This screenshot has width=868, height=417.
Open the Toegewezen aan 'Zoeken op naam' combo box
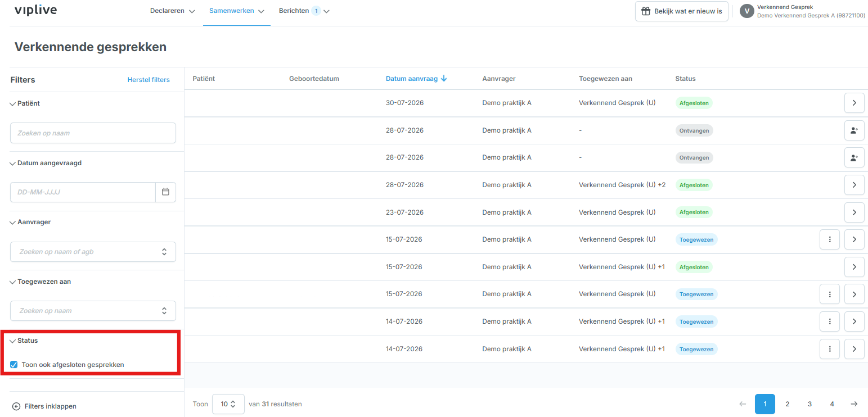click(93, 311)
